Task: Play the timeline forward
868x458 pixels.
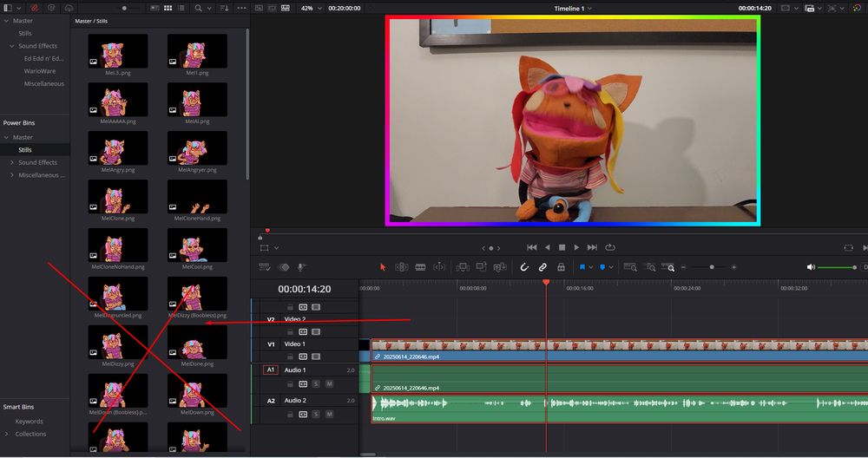Action: 576,247
